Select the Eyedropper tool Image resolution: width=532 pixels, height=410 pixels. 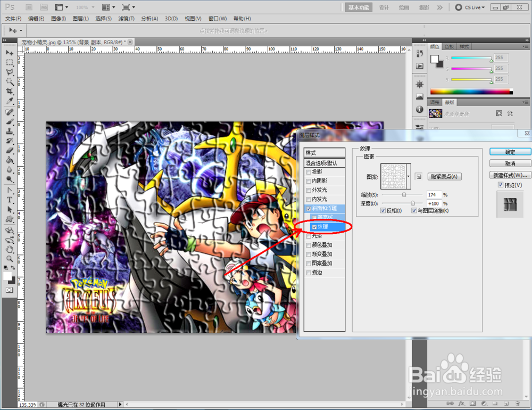tap(10, 101)
